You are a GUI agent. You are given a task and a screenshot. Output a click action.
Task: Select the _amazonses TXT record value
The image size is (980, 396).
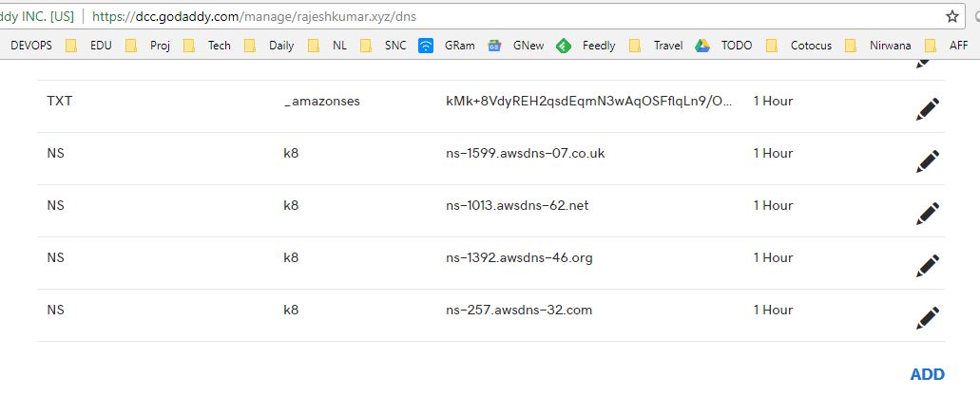589,101
